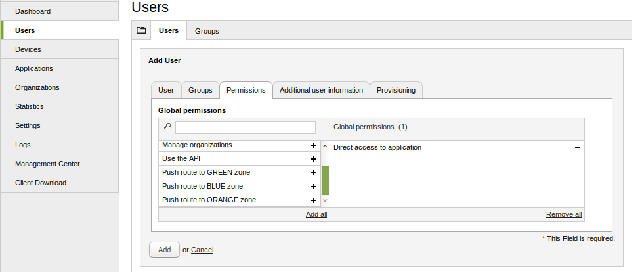644x272 pixels.
Task: Remove Direct access to application permission
Action: coord(578,148)
